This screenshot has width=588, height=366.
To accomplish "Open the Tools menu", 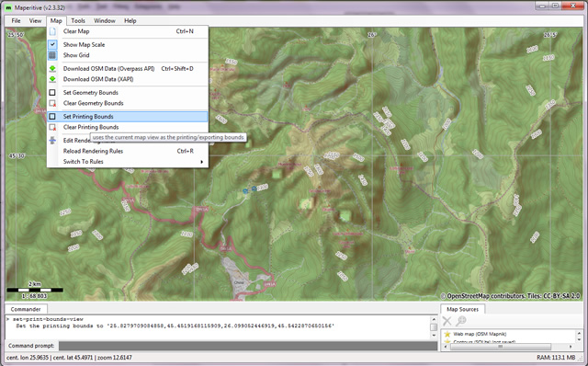I will (x=78, y=20).
